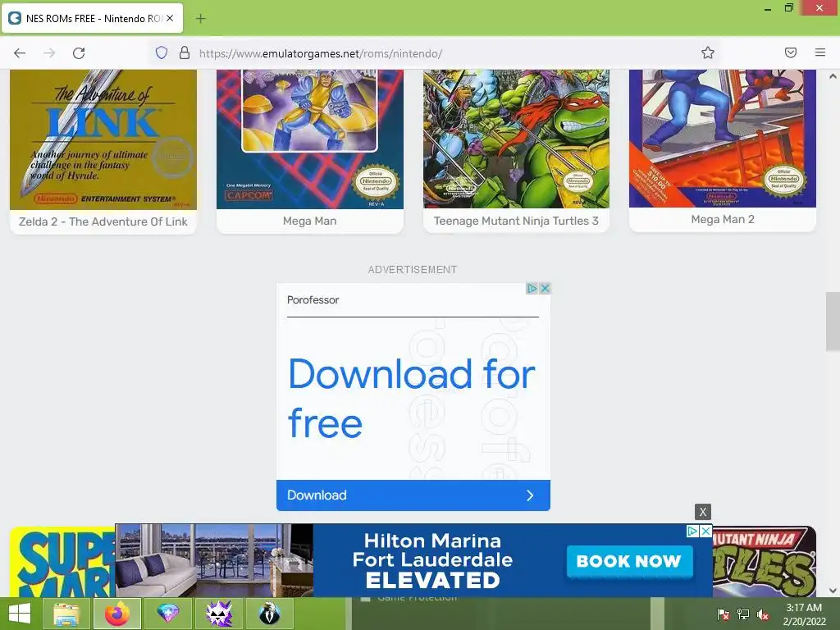Click AdChoices icon on Hilton banner
The width and height of the screenshot is (840, 630).
click(692, 531)
